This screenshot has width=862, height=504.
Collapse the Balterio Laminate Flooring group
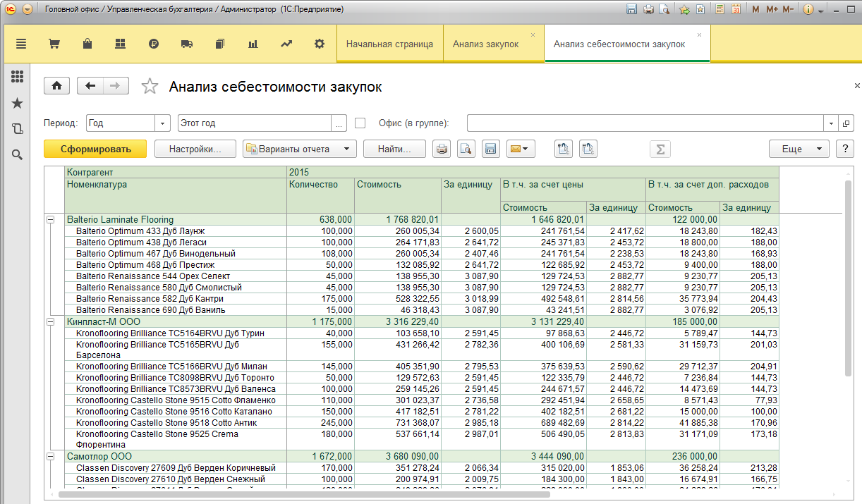pos(50,219)
